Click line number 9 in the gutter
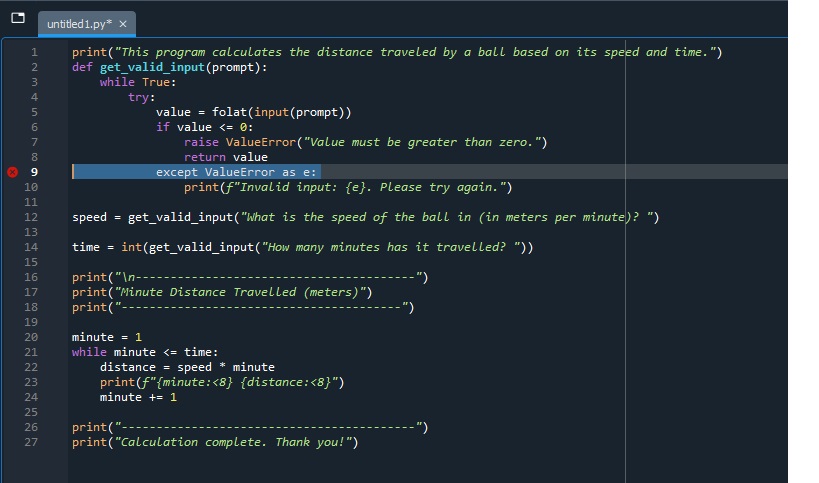Viewport: 819px width, 483px height. click(34, 172)
